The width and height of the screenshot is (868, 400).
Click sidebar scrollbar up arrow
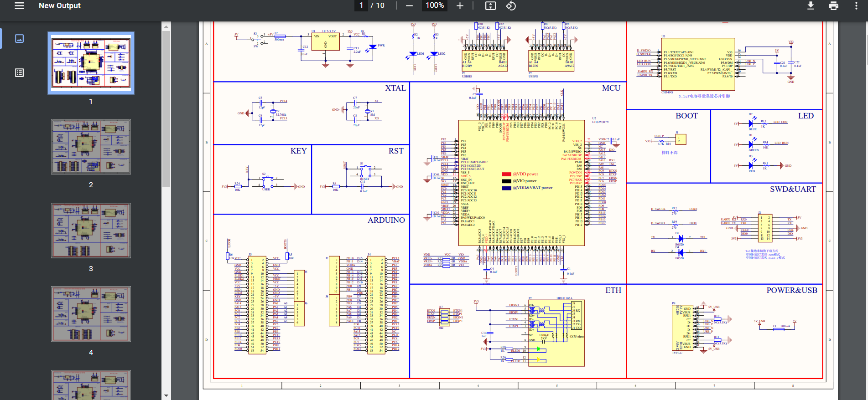[166, 27]
